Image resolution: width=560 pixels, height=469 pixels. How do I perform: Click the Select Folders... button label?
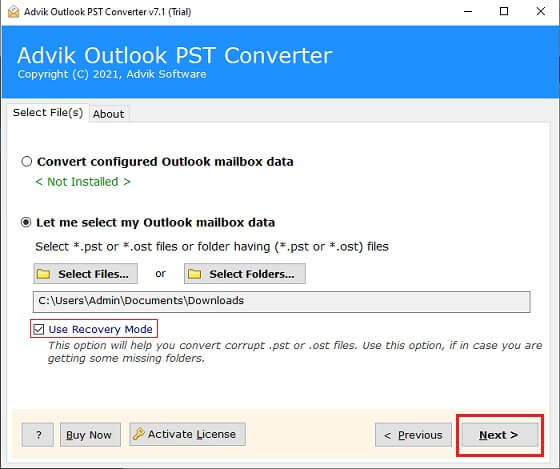point(252,274)
